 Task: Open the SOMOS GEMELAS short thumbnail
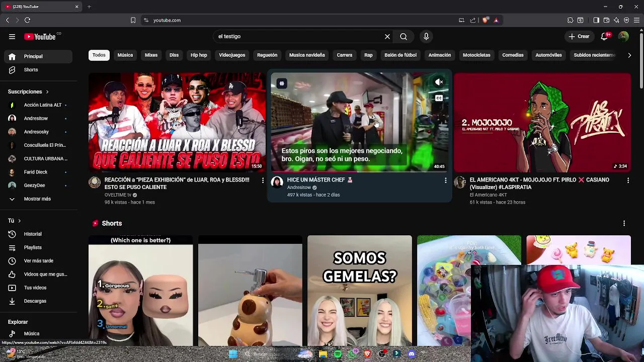[x=359, y=291]
